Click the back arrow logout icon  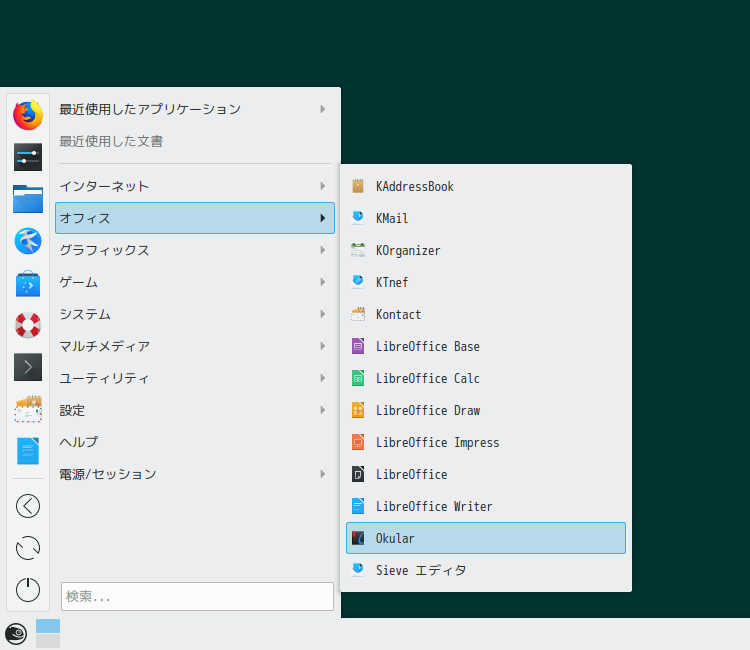pyautogui.click(x=28, y=506)
